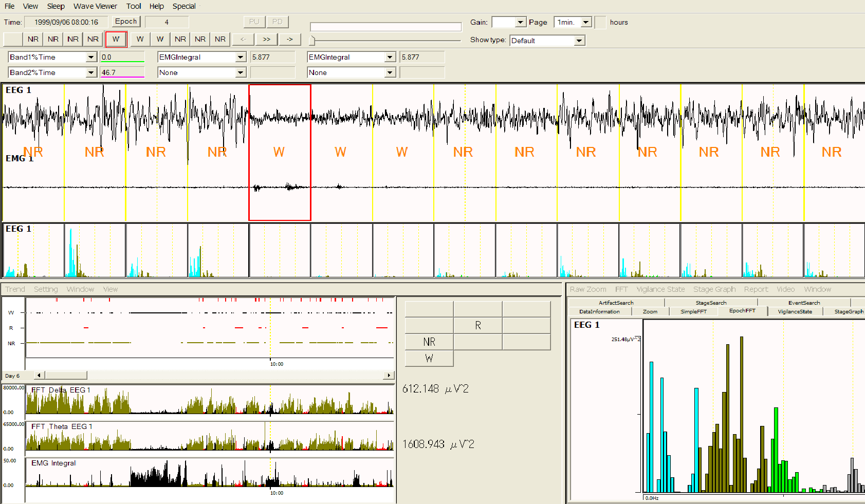The width and height of the screenshot is (865, 504).
Task: Expand the Show type Default dropdown
Action: 579,41
